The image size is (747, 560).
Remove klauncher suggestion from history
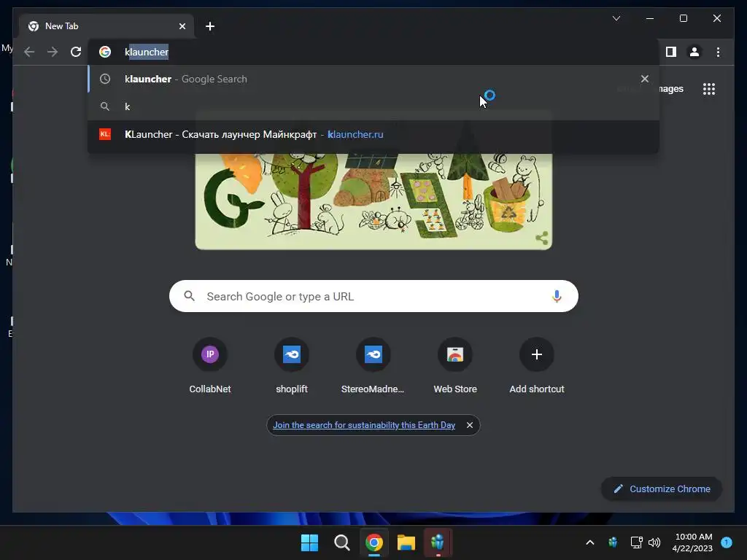[x=645, y=79]
